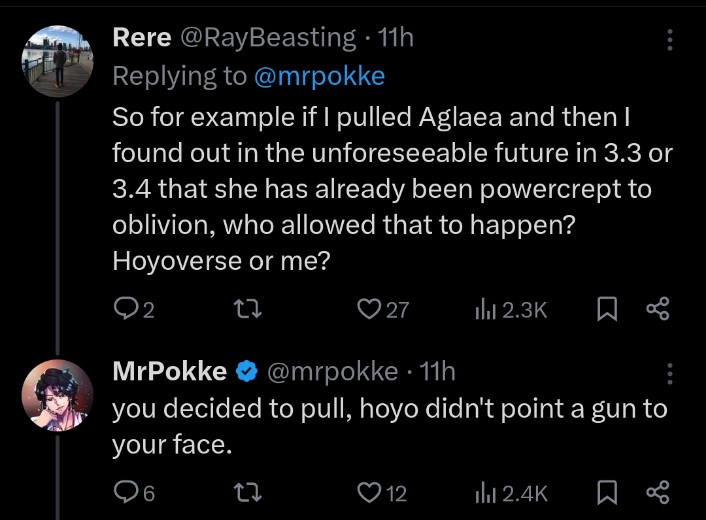
Task: Visit the @RayBeasting handle
Action: [268, 37]
